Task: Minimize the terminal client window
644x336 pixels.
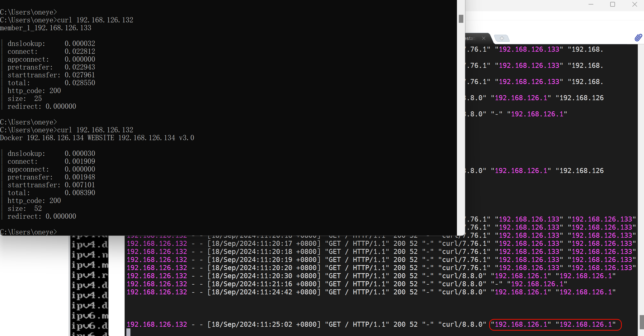Action: click(x=591, y=5)
